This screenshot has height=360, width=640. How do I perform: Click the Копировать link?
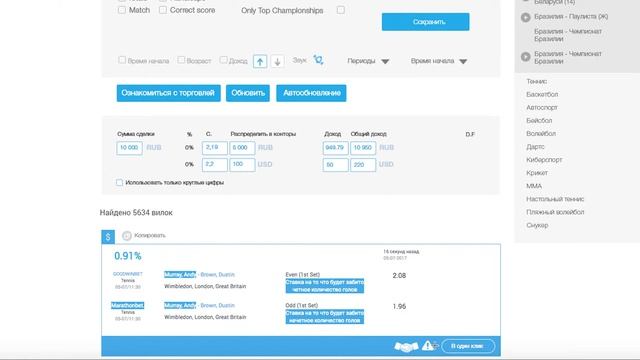[x=150, y=236]
